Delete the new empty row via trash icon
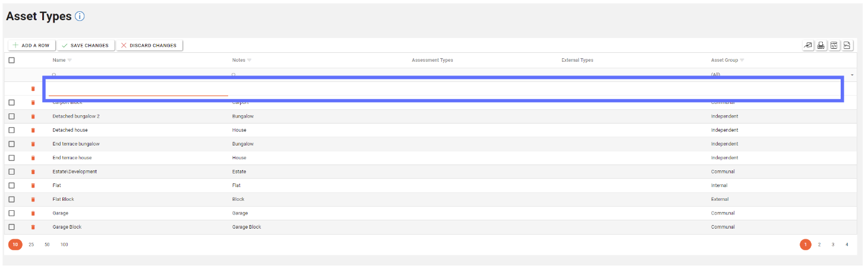 [33, 89]
